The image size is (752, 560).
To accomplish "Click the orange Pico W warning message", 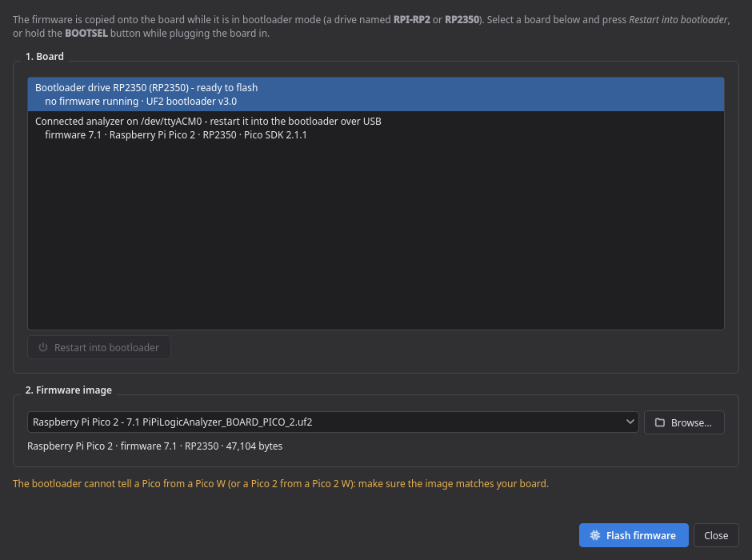I will pos(281,484).
